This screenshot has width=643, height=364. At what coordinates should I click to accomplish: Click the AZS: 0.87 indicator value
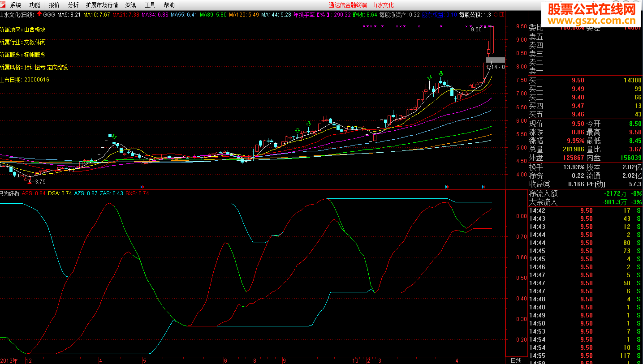click(86, 193)
